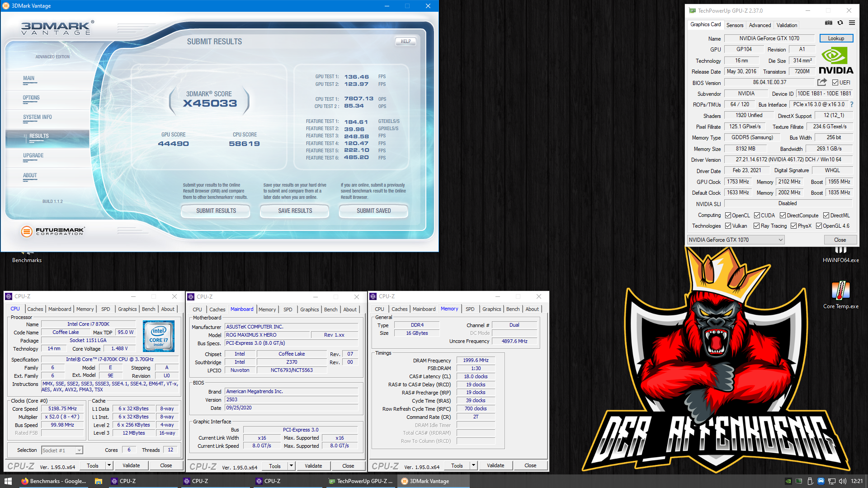868x488 pixels.
Task: Click the BIOS export share icon in GPU-Z
Action: point(822,82)
